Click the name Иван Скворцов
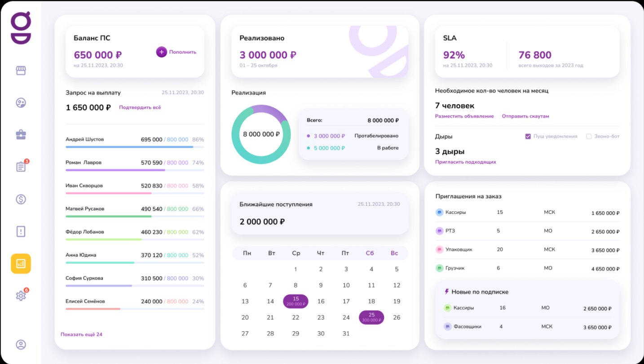The image size is (644, 364). click(84, 186)
